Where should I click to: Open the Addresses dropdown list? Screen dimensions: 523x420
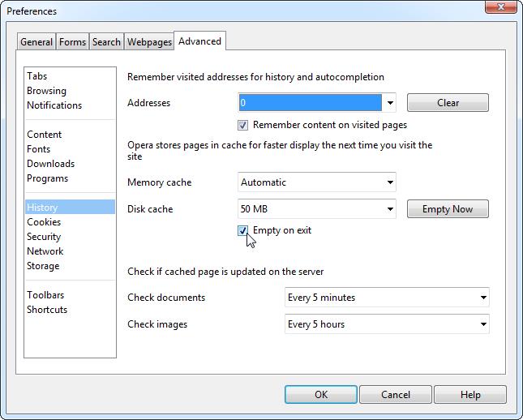389,103
